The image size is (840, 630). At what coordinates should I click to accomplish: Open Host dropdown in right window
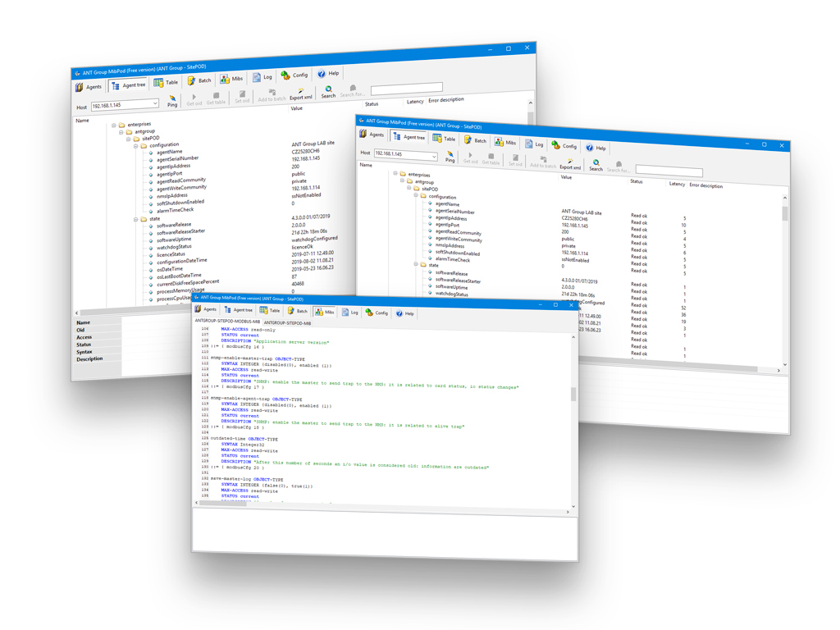pyautogui.click(x=433, y=157)
